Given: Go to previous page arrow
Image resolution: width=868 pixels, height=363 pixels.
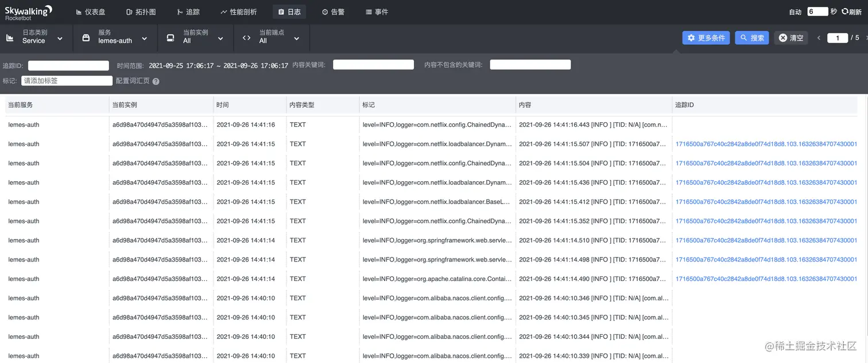Looking at the screenshot, I should [819, 38].
